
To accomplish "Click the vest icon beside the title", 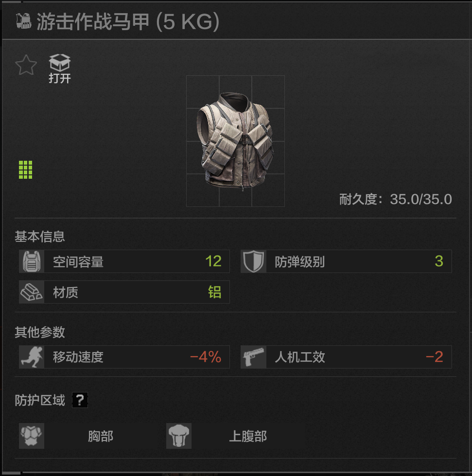I will (24, 21).
